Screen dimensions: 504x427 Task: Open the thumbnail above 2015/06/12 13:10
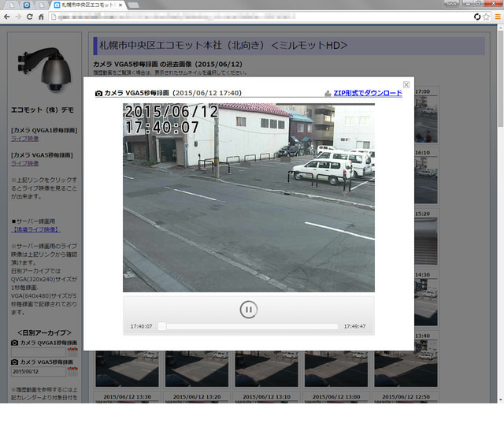(x=266, y=369)
